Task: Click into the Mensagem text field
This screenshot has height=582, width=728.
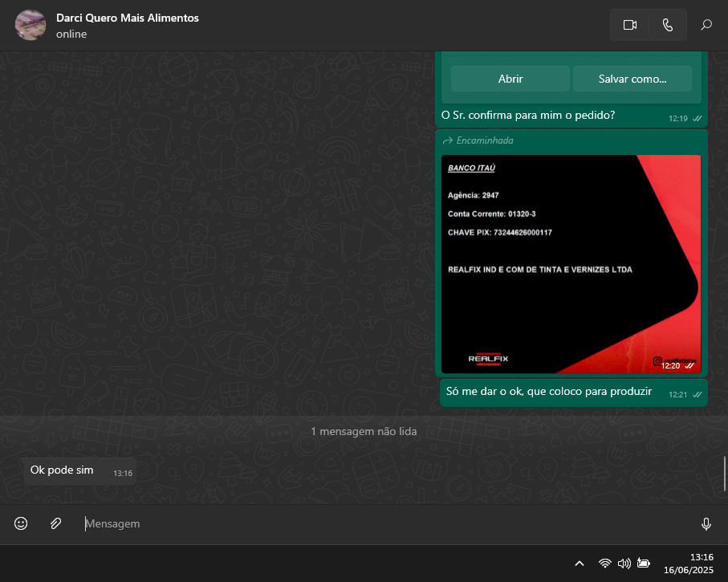Action: (x=385, y=523)
